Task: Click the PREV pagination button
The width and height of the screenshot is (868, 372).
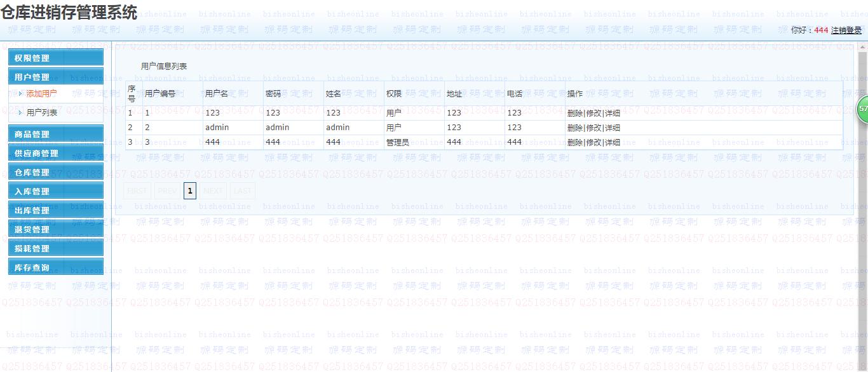Action: [168, 190]
